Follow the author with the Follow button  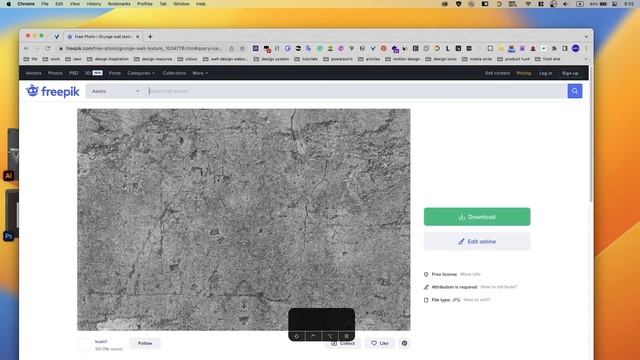click(145, 343)
